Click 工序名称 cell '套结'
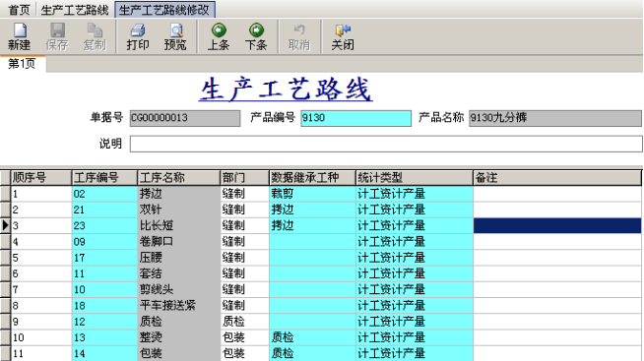The height and width of the screenshot is (361, 644). point(178,273)
